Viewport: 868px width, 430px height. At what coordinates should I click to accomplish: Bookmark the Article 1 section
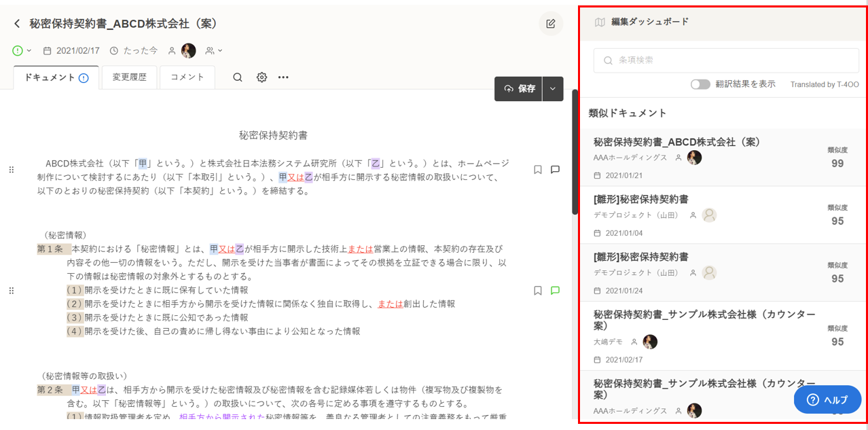537,291
